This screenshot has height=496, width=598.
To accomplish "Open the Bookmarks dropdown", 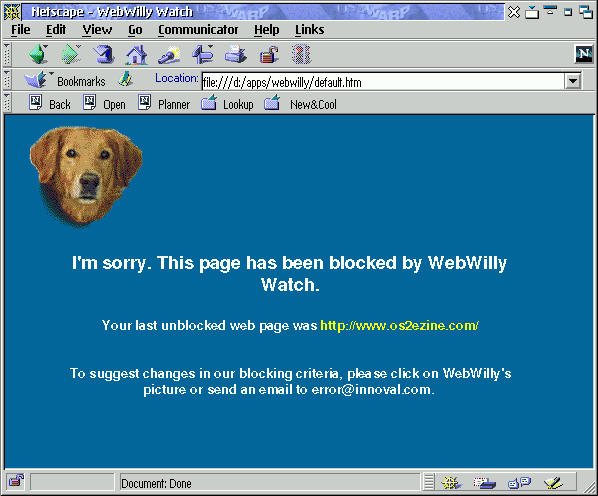I will 65,80.
